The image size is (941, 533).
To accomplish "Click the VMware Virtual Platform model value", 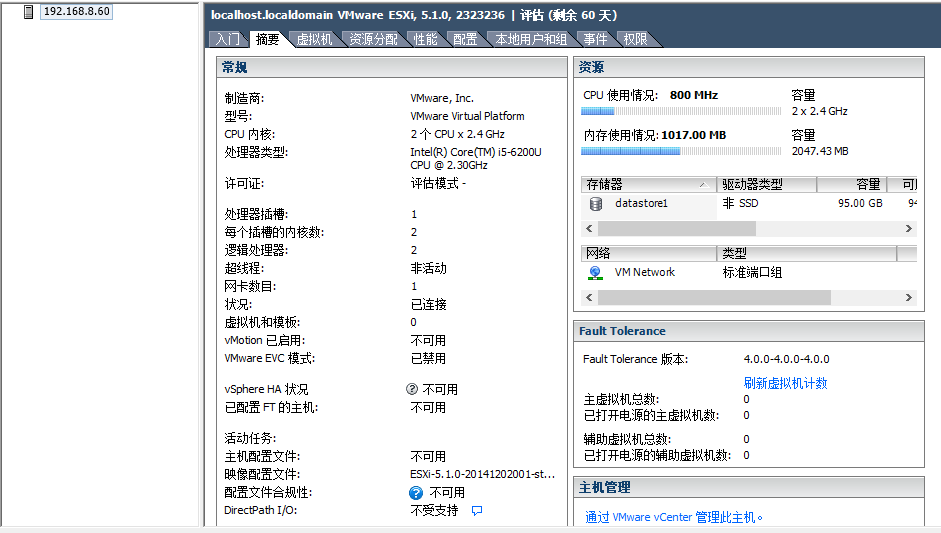I will pos(467,116).
